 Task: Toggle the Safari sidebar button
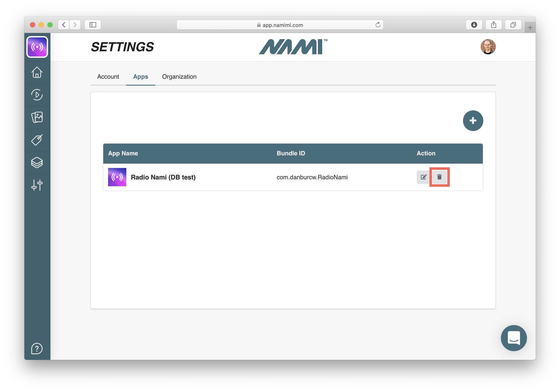93,25
